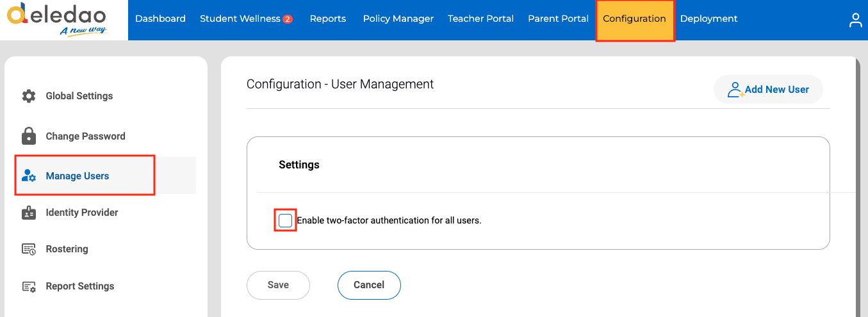Click the Add New User label
This screenshot has height=317, width=868.
click(777, 90)
